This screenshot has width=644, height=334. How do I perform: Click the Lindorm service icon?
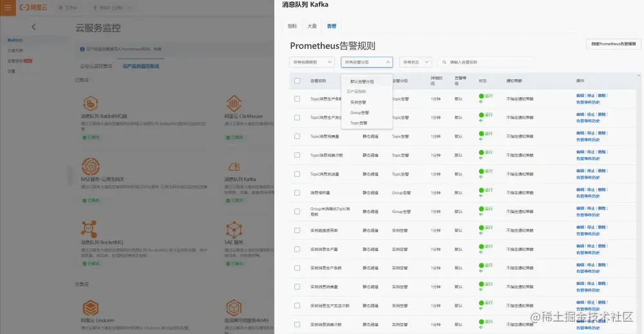click(90, 308)
